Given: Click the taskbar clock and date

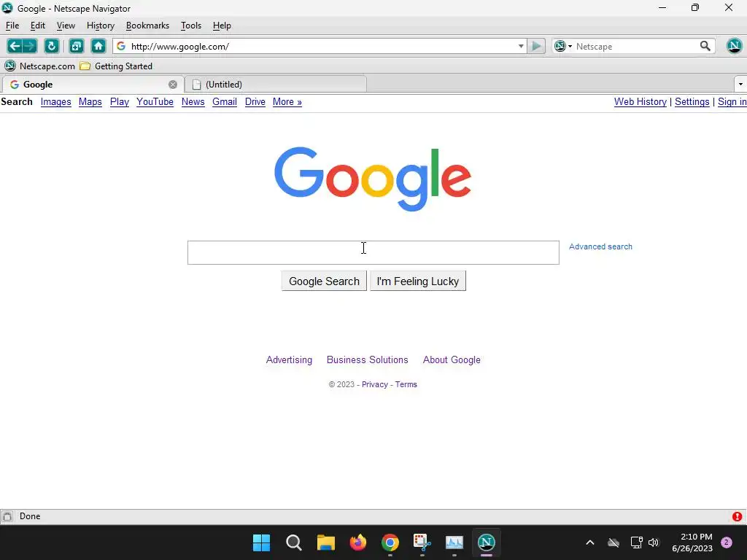Looking at the screenshot, I should pyautogui.click(x=692, y=542).
